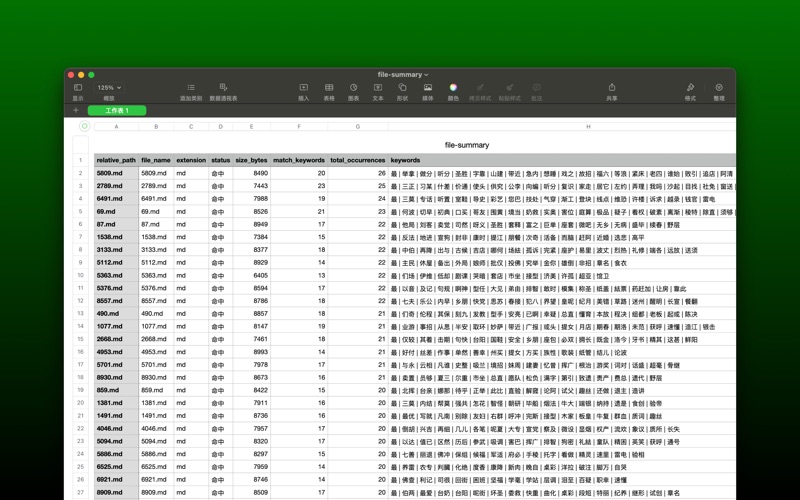Select 8930.md in the relative_path column
Viewport: 800px width, 500px height.
click(116, 378)
